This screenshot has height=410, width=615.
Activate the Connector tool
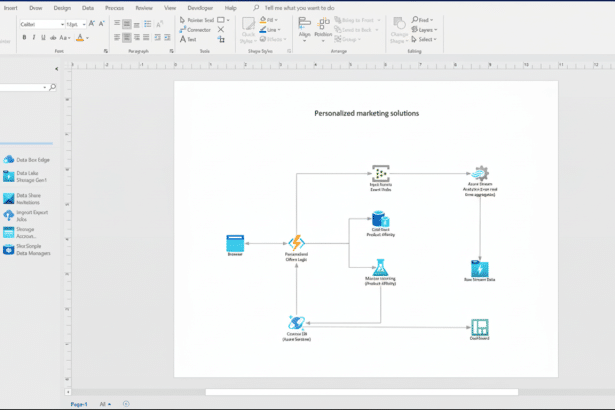195,30
